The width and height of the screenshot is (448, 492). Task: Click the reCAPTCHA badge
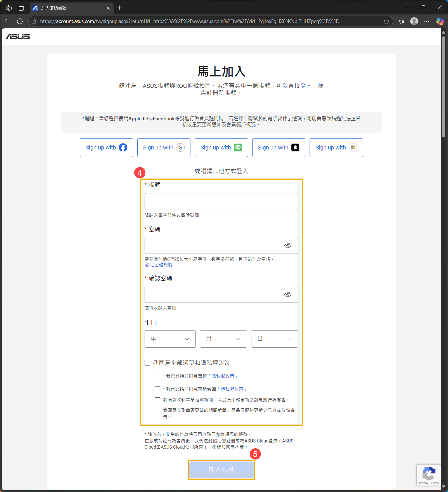point(429,475)
